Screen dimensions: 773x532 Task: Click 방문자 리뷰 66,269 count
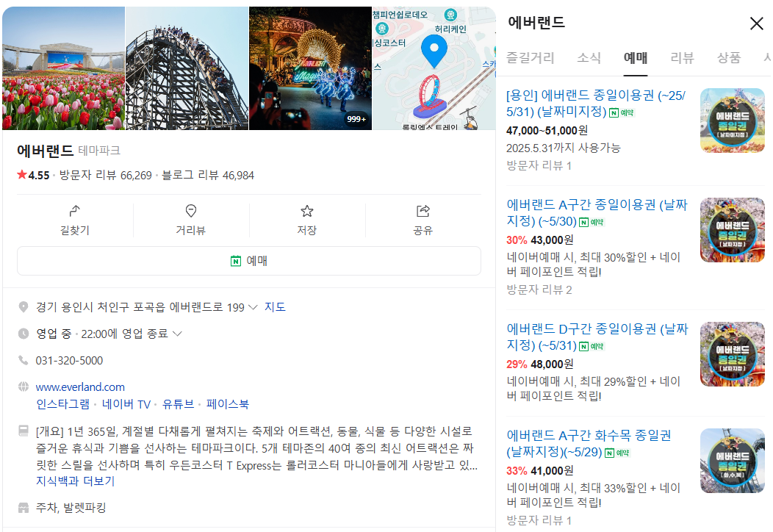(106, 175)
